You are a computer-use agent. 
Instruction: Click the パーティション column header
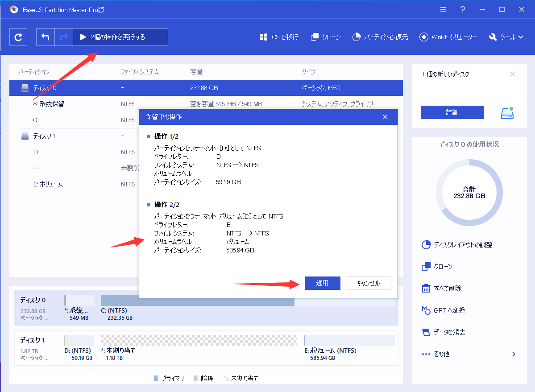tap(33, 72)
